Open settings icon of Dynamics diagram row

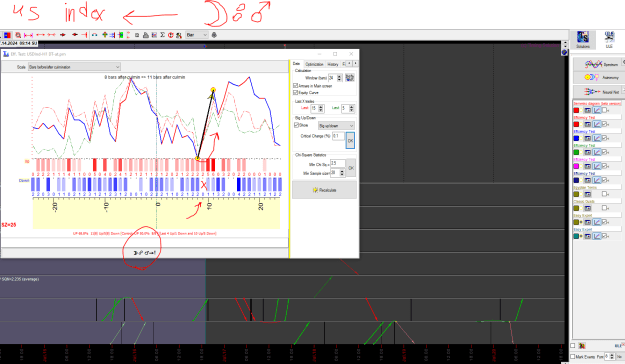click(x=588, y=110)
